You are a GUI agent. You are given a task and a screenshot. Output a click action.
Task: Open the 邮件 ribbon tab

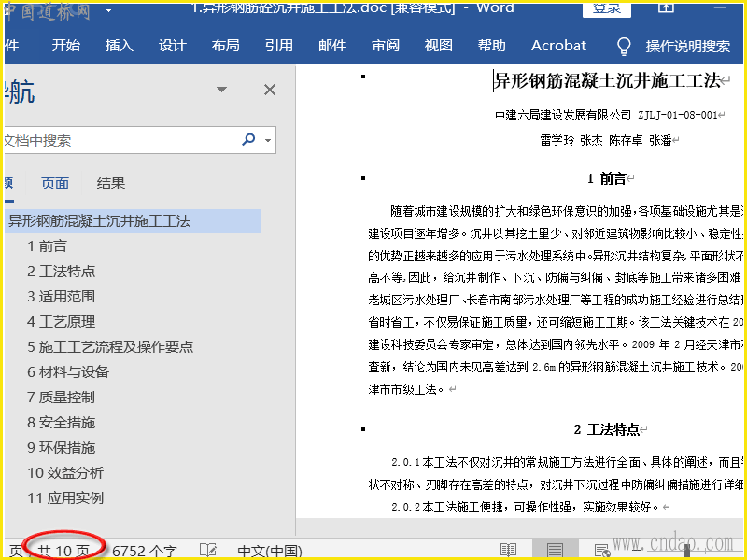tap(332, 46)
